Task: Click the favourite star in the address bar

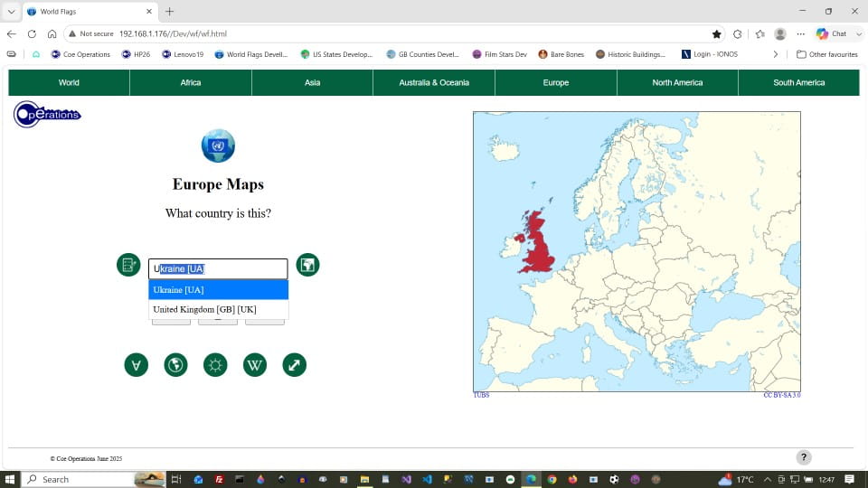Action: 716,33
